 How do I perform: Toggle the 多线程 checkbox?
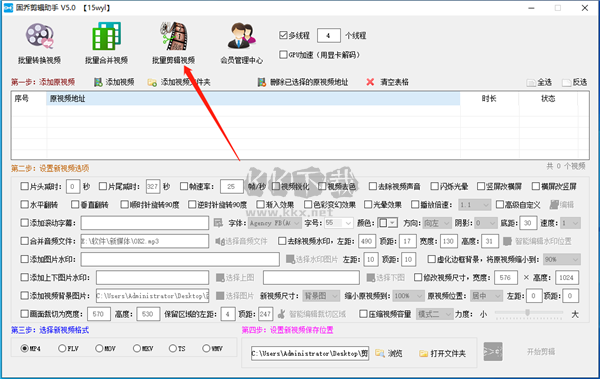tap(283, 35)
